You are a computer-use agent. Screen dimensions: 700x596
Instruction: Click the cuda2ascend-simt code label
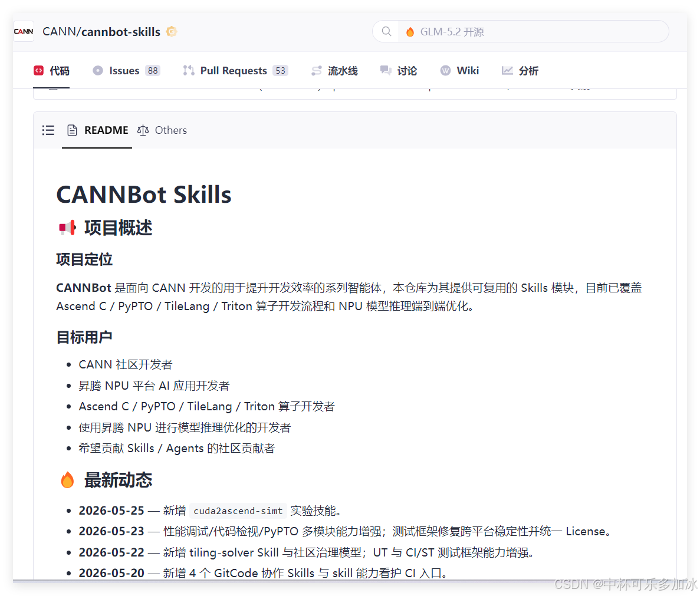[238, 511]
